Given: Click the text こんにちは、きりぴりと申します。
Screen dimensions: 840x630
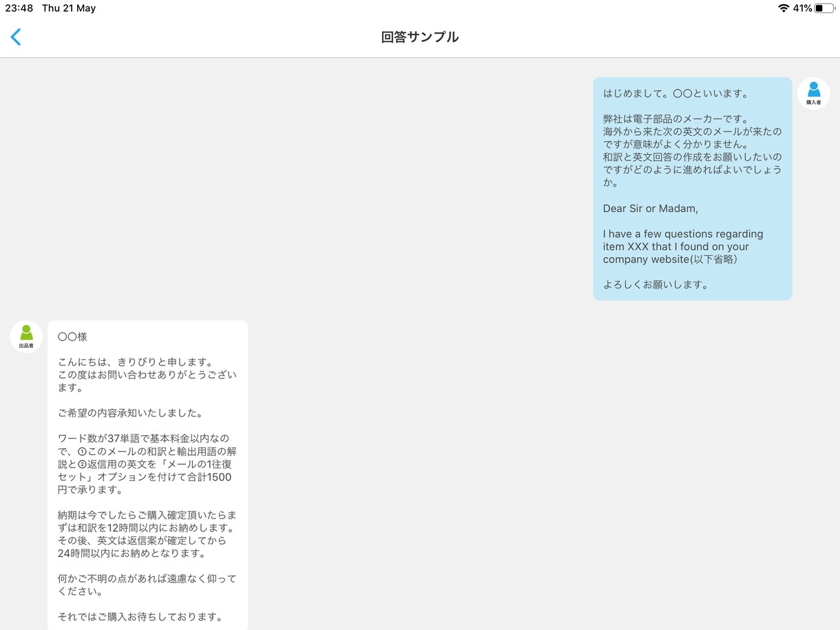Looking at the screenshot, I should 136,362.
